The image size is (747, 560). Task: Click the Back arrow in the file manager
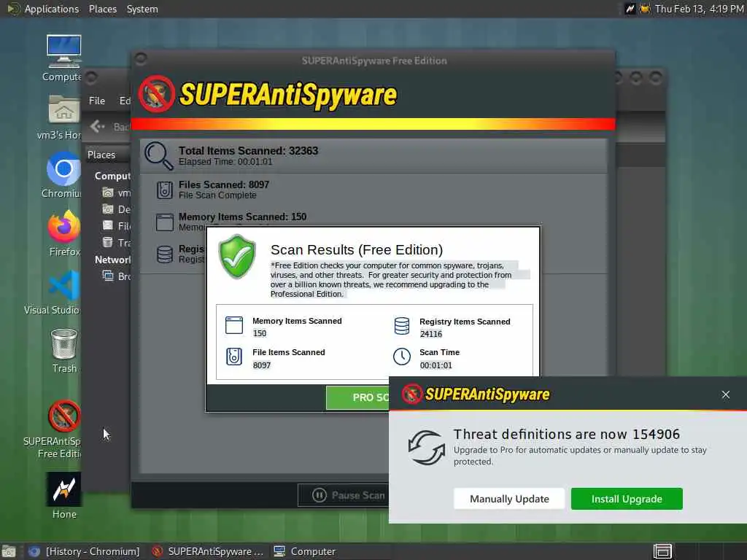click(97, 126)
